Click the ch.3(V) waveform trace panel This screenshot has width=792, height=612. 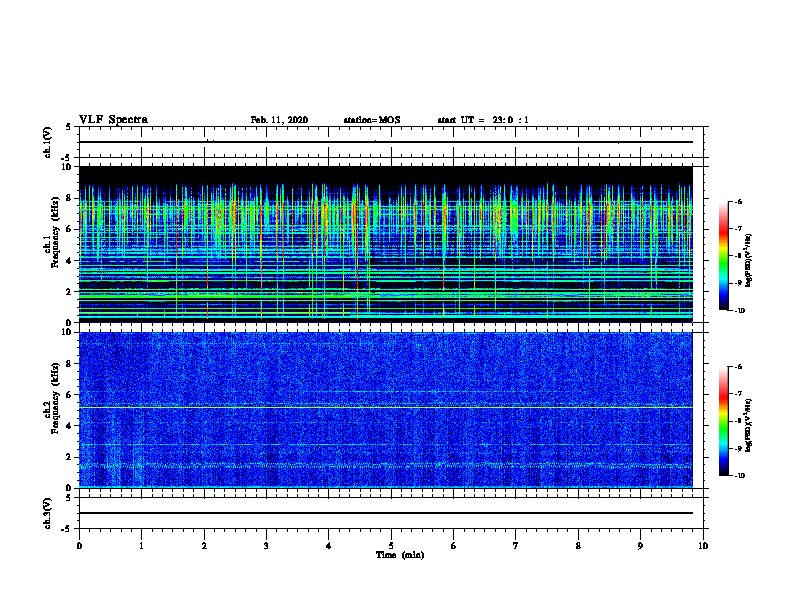(x=391, y=513)
